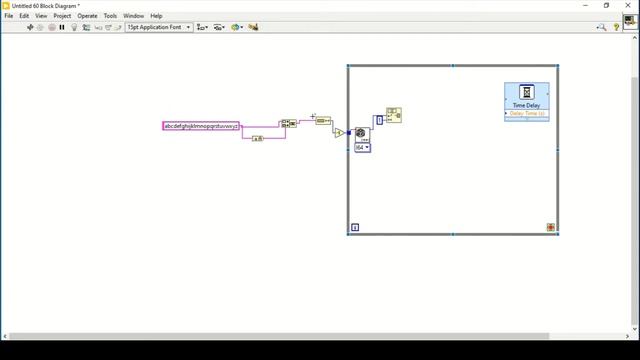Click the Abort Execution stop button
This screenshot has height=360, width=640.
point(52,27)
